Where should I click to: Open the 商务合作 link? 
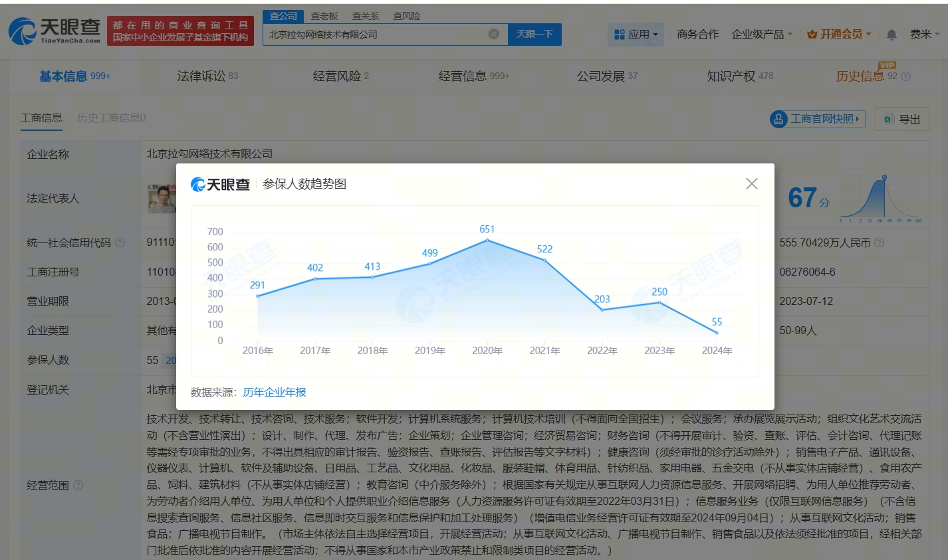pyautogui.click(x=697, y=35)
